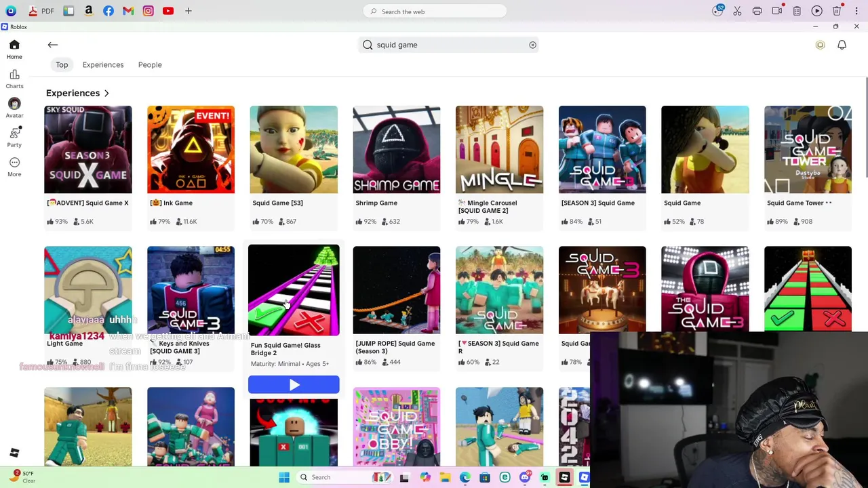
Task: Click the printer icon in browser toolbar
Action: pyautogui.click(x=757, y=11)
